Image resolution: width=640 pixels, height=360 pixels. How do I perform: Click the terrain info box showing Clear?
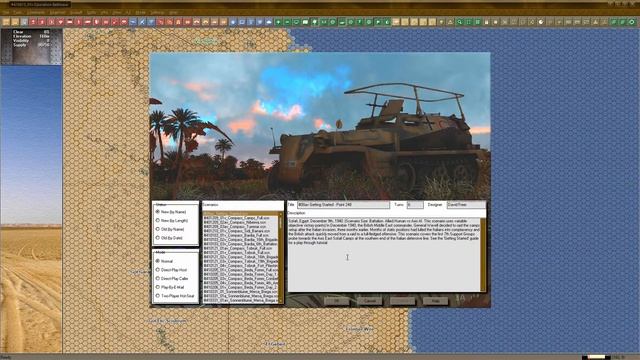click(x=31, y=47)
